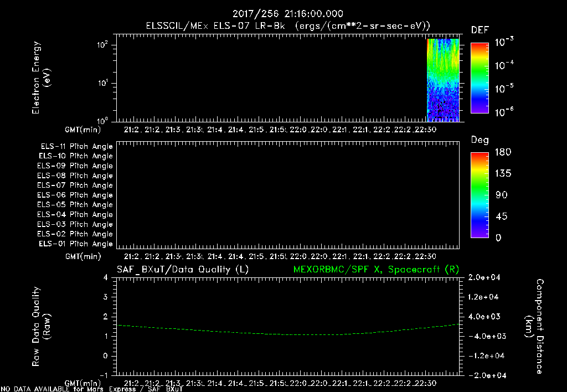The height and width of the screenshot is (392, 567).
Task: Click the 3 tick on Raw Data Quality axis
Action: coord(106,297)
